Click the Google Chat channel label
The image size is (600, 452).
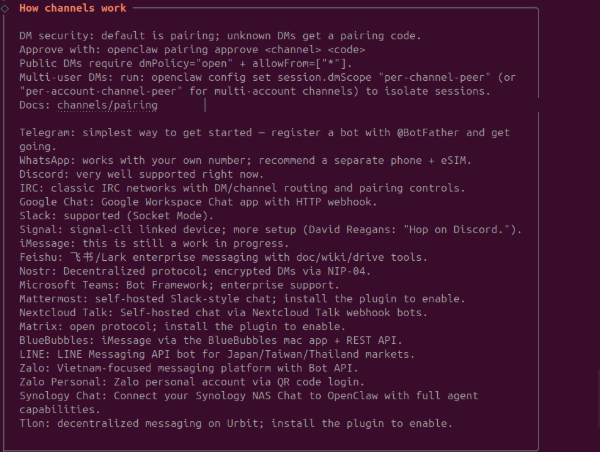[55, 202]
